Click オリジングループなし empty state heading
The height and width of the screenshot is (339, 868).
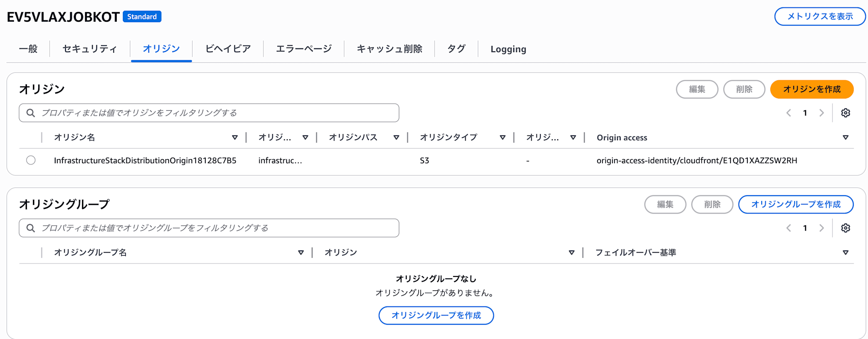(x=436, y=279)
